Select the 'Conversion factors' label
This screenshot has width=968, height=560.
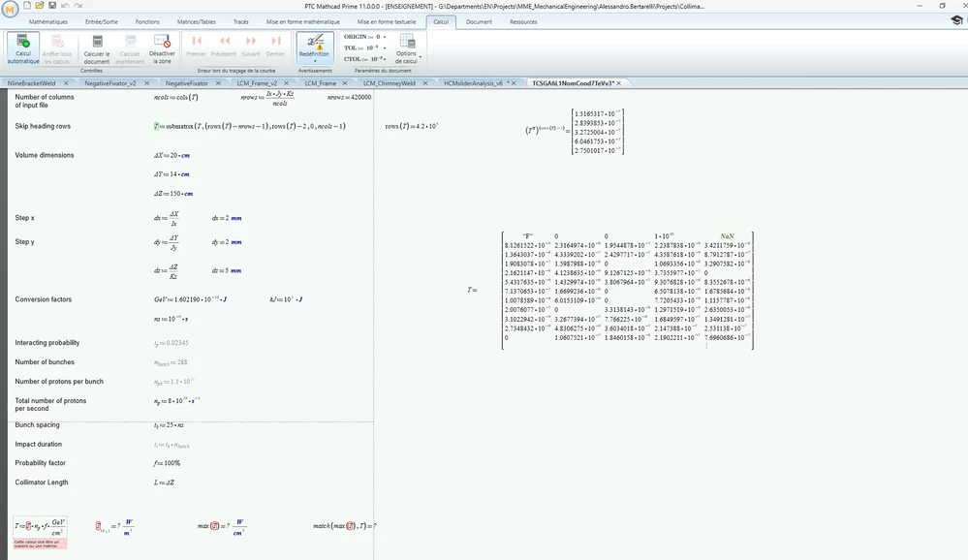click(x=44, y=299)
